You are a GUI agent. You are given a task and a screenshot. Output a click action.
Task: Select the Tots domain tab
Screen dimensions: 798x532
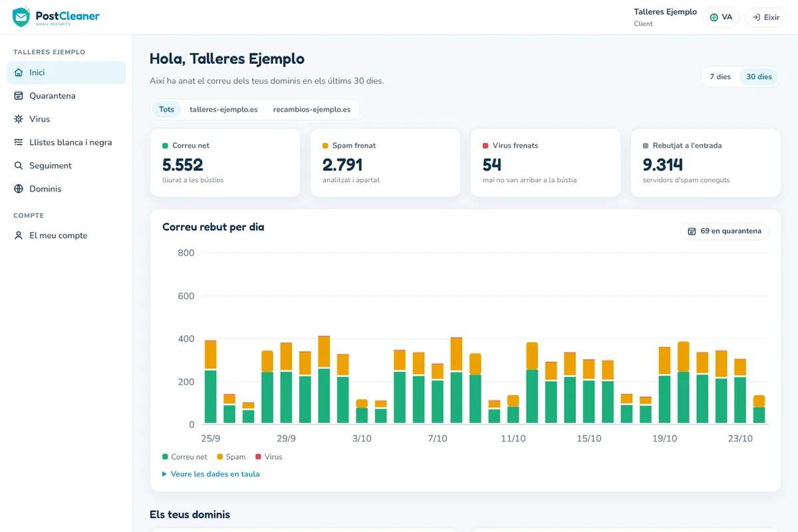[x=167, y=109]
